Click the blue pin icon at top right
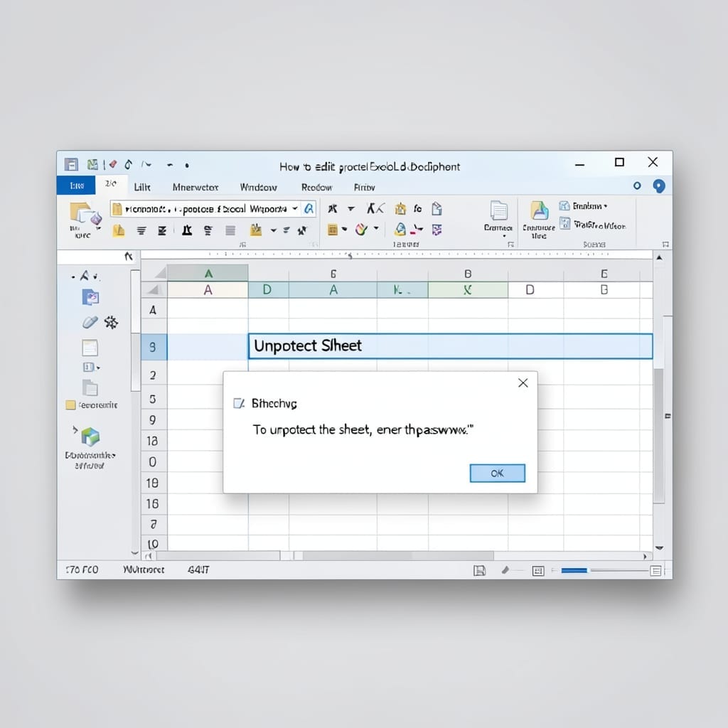Screen dimensions: 728x728 pos(659,186)
